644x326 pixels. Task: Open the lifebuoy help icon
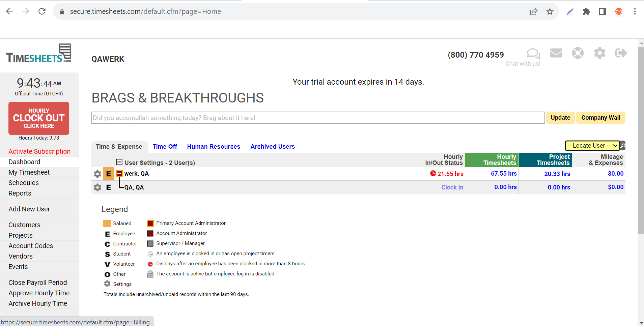coord(578,53)
